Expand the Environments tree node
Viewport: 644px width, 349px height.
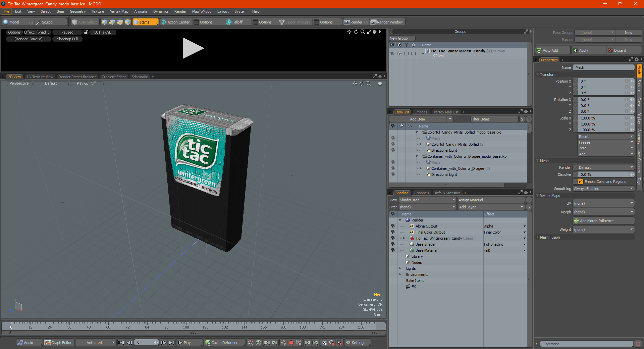pyautogui.click(x=400, y=275)
